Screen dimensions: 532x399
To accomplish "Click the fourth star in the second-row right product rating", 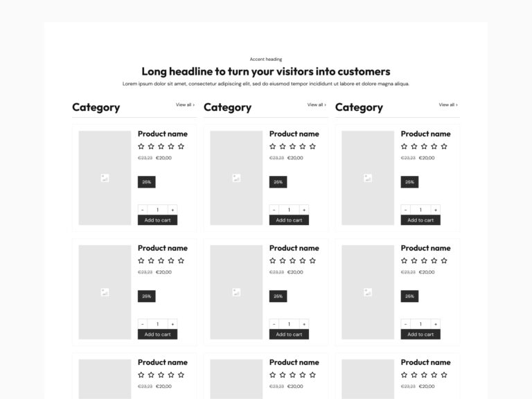I will click(434, 260).
